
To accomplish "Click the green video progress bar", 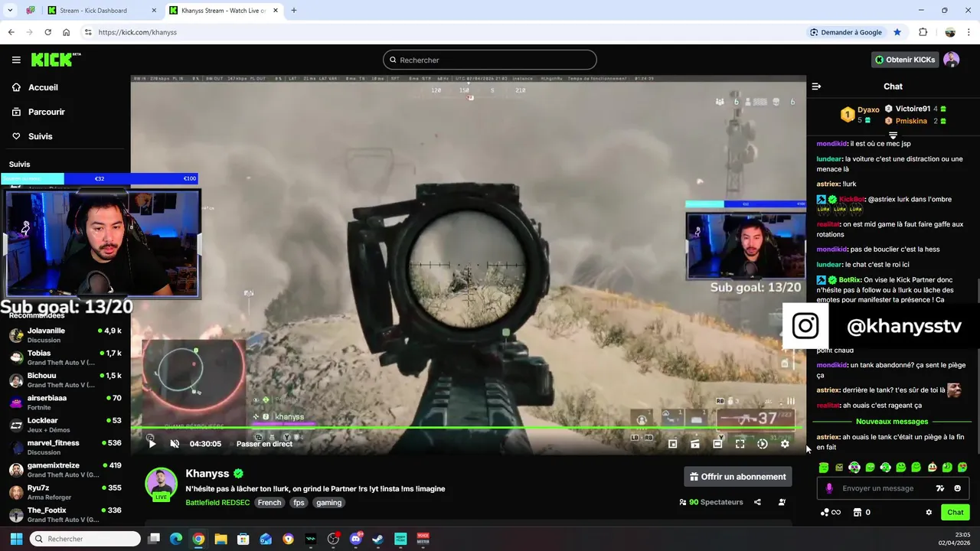I will tap(467, 428).
